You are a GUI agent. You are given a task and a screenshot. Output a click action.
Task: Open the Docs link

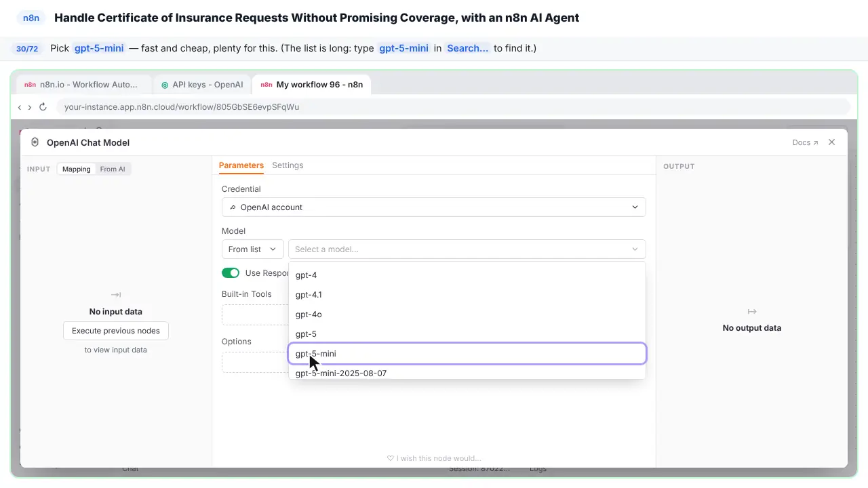[x=805, y=142]
